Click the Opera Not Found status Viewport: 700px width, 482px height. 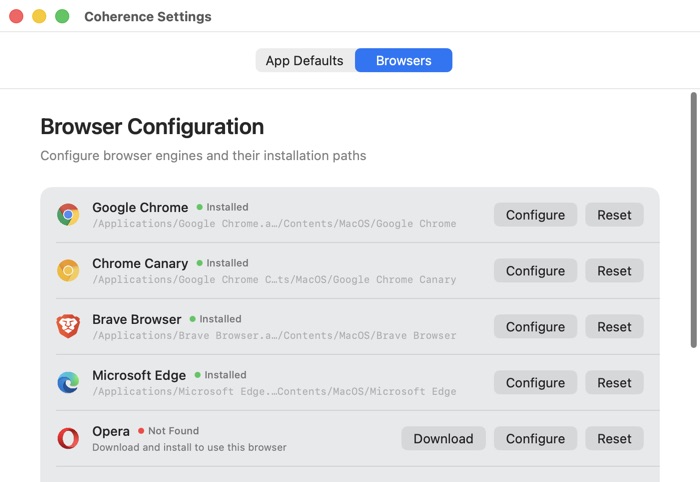coord(168,431)
